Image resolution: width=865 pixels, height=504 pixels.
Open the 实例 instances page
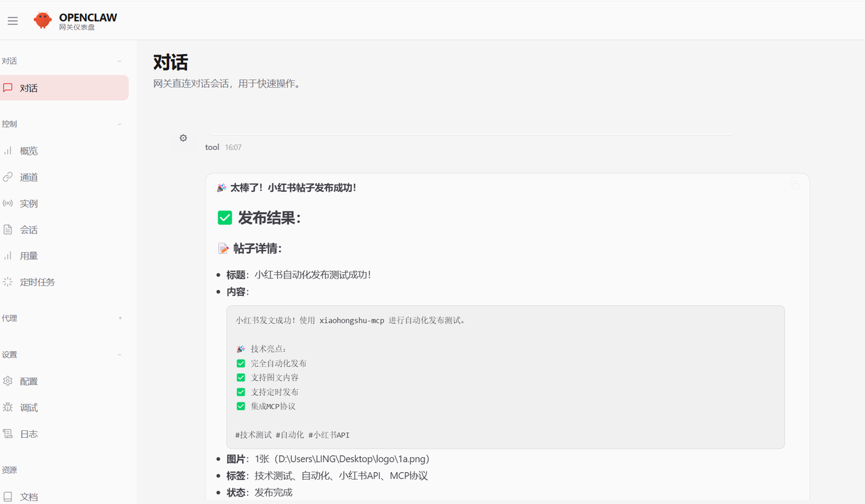point(63,203)
